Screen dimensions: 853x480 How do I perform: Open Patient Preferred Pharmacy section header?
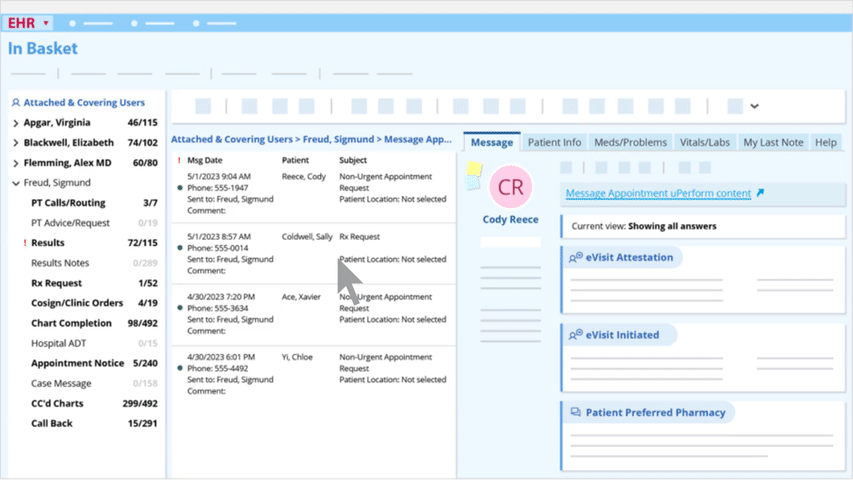tap(648, 413)
